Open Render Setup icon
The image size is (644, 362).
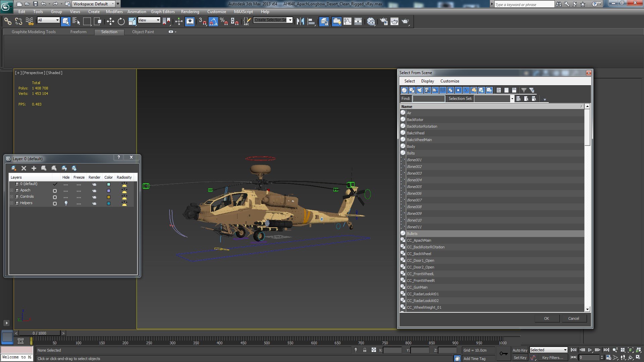point(384,22)
